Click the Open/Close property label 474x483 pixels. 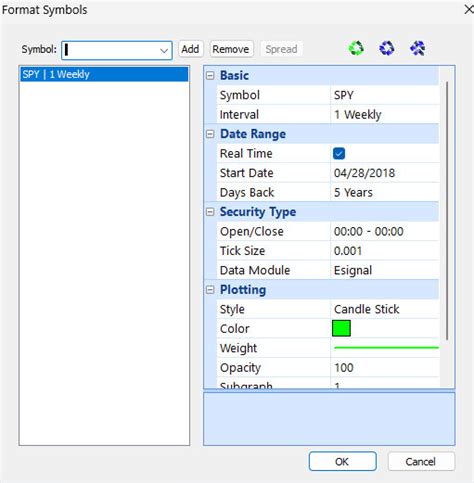pyautogui.click(x=252, y=231)
